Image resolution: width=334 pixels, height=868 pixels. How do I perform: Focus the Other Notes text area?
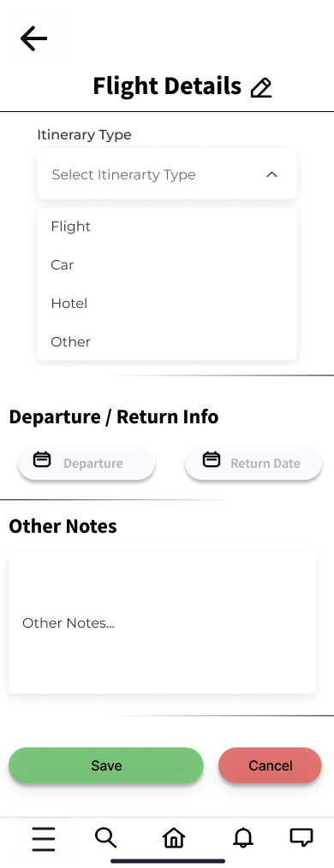click(x=162, y=623)
